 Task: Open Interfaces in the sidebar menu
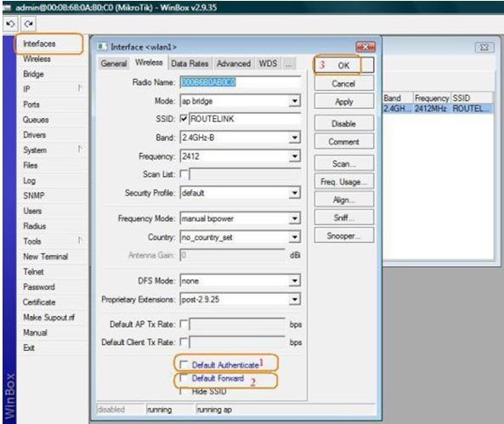pyautogui.click(x=39, y=43)
